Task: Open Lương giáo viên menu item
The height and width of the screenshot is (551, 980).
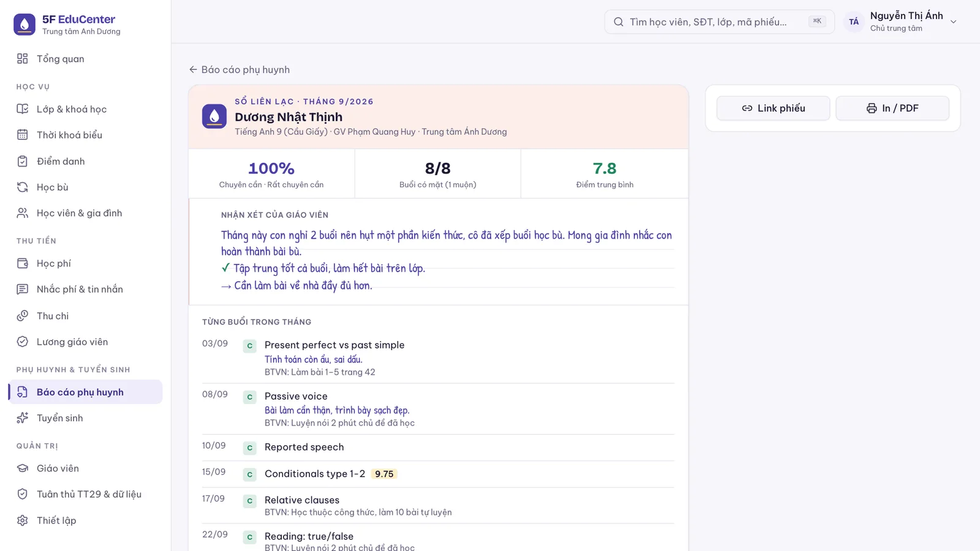Action: click(86, 342)
